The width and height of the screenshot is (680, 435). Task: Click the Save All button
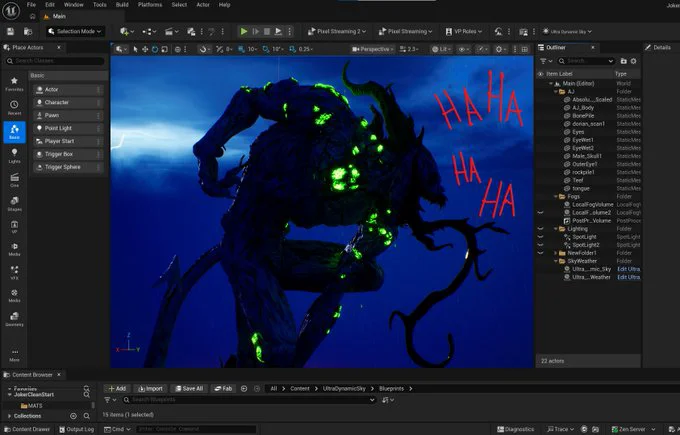point(189,389)
